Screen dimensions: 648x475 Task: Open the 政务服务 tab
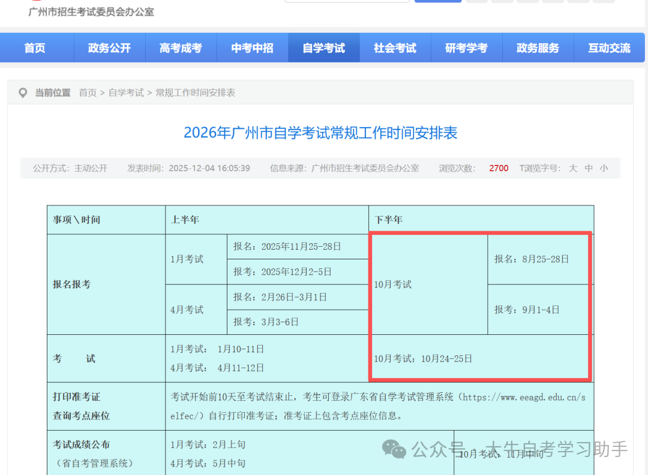(538, 48)
